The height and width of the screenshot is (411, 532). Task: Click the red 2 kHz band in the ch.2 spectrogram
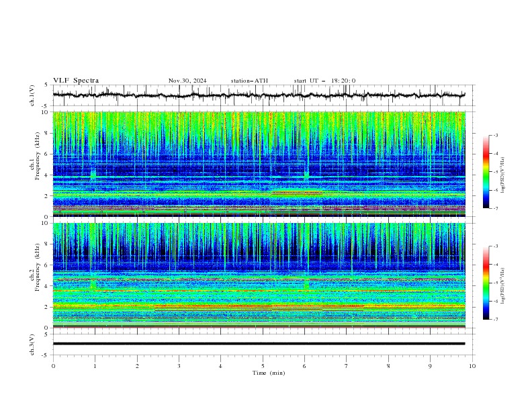pos(259,307)
